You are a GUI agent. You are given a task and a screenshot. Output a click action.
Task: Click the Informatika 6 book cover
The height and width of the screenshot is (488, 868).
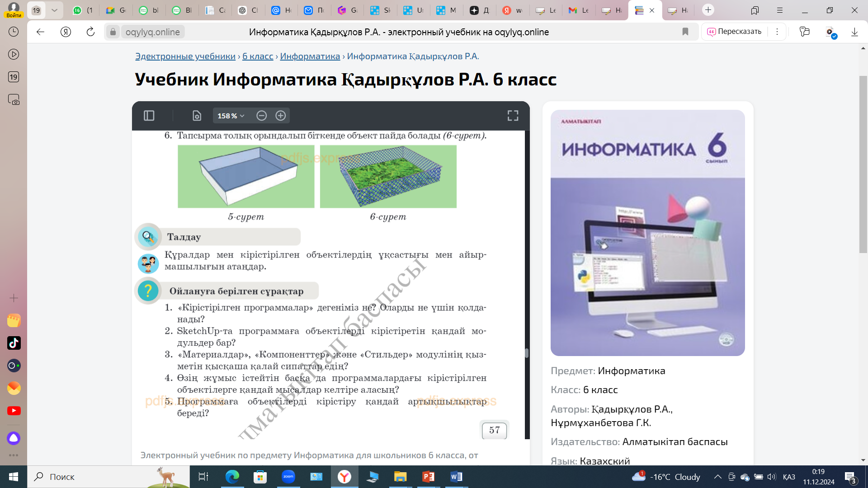point(647,233)
